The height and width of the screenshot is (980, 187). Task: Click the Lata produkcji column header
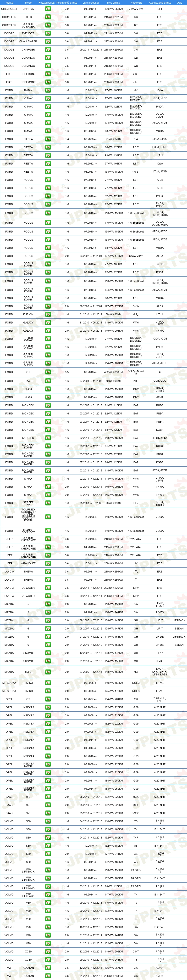pos(90,3)
